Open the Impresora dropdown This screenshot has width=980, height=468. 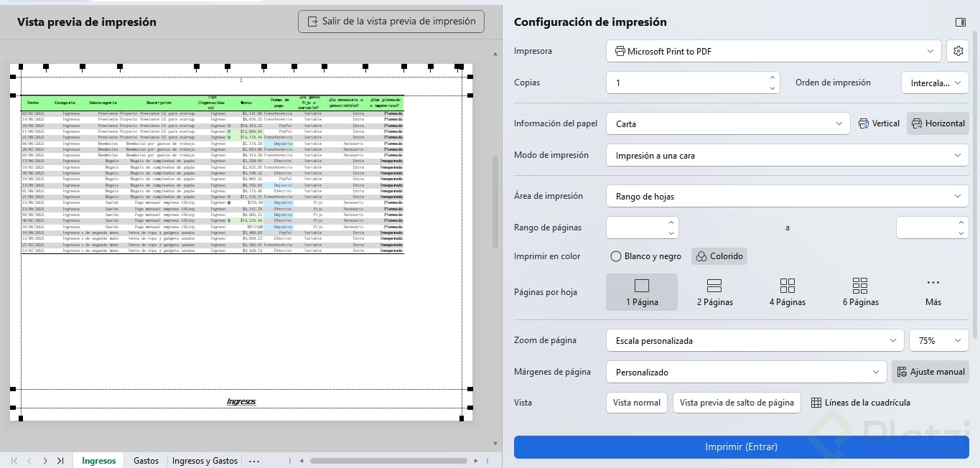click(x=773, y=51)
